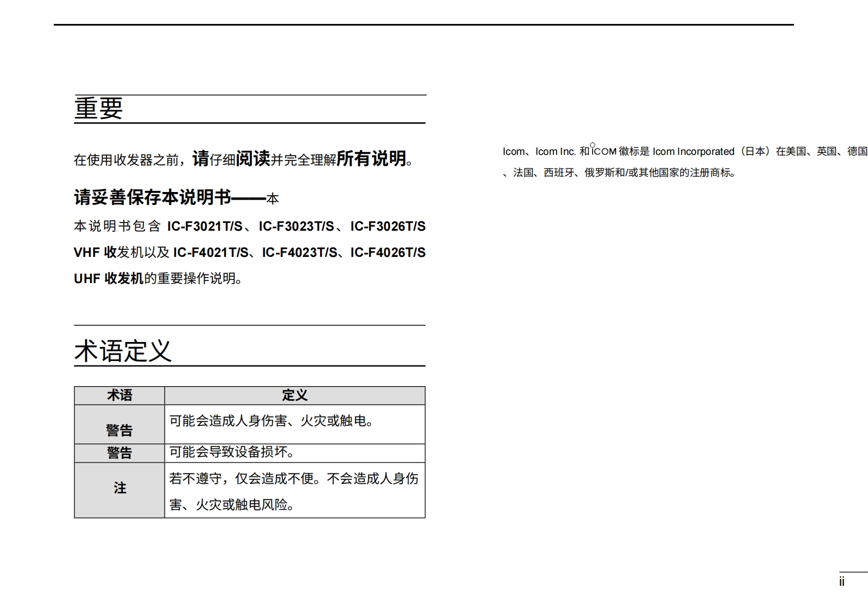Click the Icom Incorporated trademark text
868x612 pixels.
pos(693,152)
